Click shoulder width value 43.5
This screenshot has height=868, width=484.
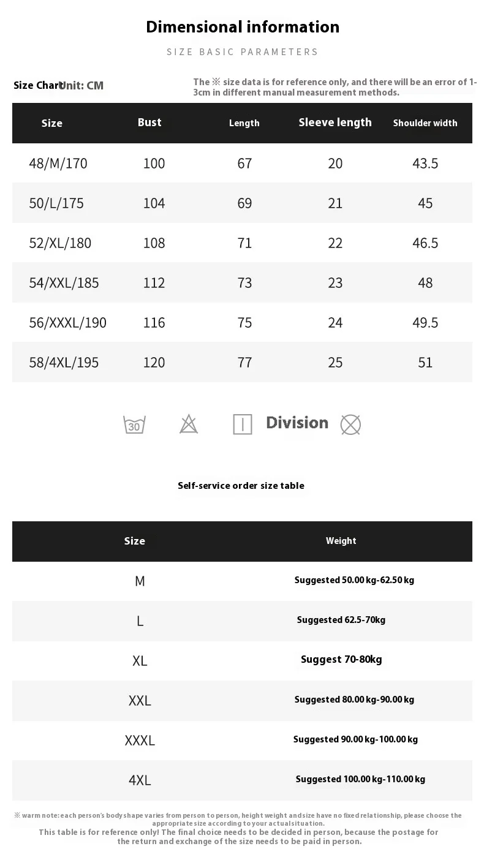(425, 164)
